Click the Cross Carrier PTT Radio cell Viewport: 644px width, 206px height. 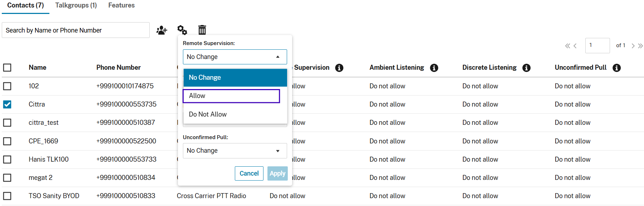tap(212, 196)
